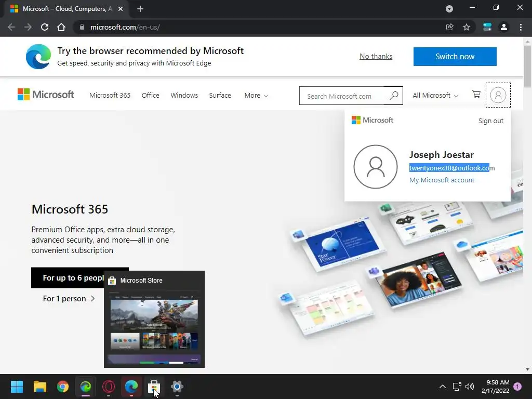Launch Opera browser from taskbar
The height and width of the screenshot is (399, 532).
pyautogui.click(x=109, y=387)
